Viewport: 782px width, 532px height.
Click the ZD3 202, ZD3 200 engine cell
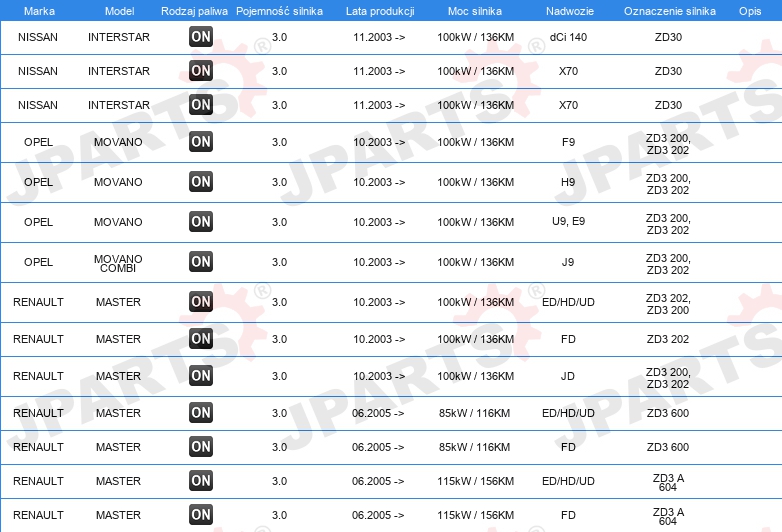[x=668, y=304]
